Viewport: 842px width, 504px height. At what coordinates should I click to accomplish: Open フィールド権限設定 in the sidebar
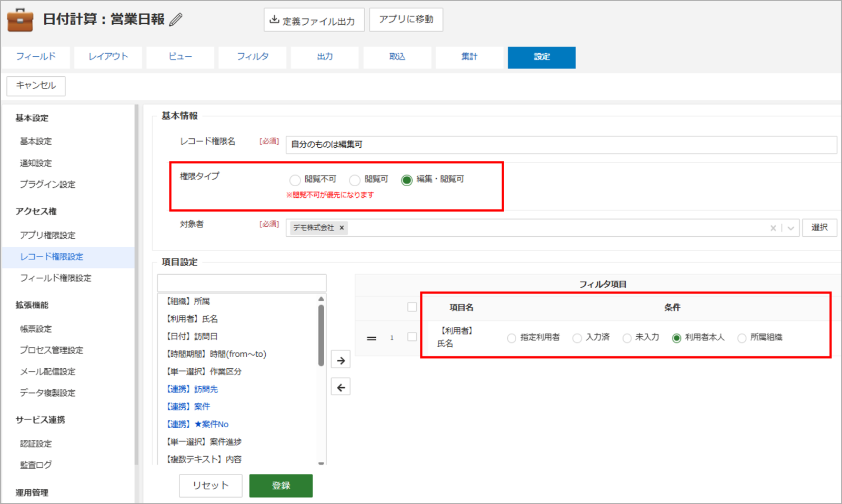(x=56, y=278)
